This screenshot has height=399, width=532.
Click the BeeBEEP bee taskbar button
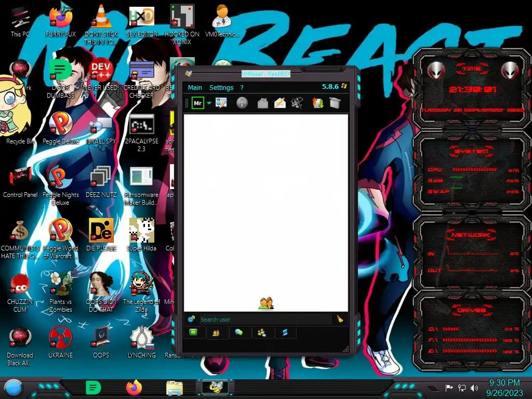click(x=215, y=387)
